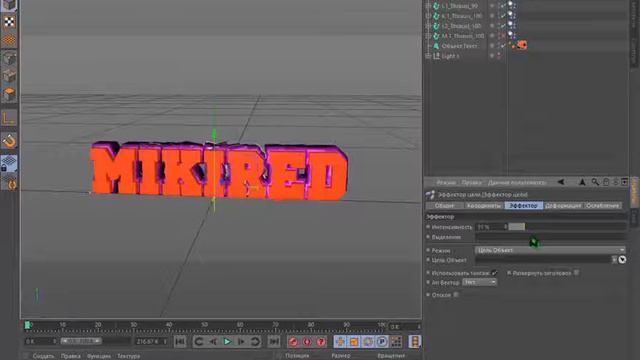Click the intensity value spinner arrows
Viewport: 640px width, 360px height.
505,227
